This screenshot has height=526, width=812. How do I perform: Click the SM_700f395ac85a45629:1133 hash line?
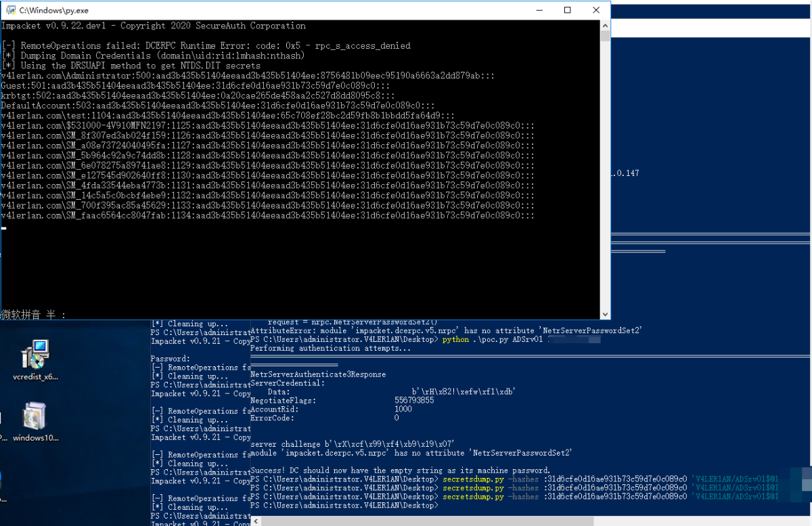click(268, 205)
